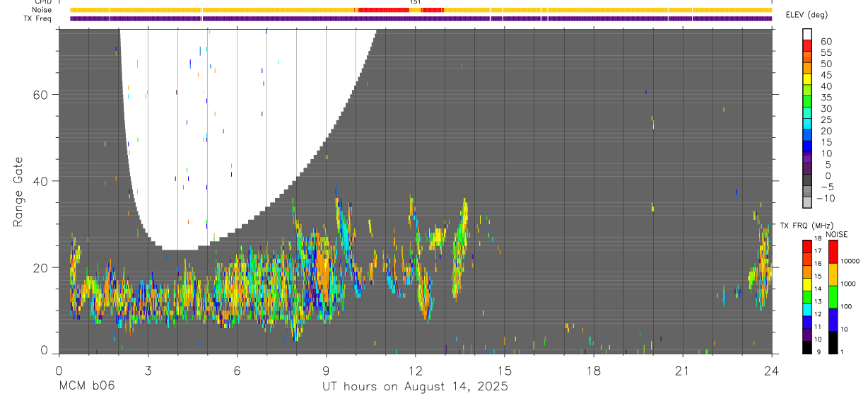Screen dimensions: 868x401
Task: Click the UT hours on August 14, 2025 title
Action: tap(415, 386)
